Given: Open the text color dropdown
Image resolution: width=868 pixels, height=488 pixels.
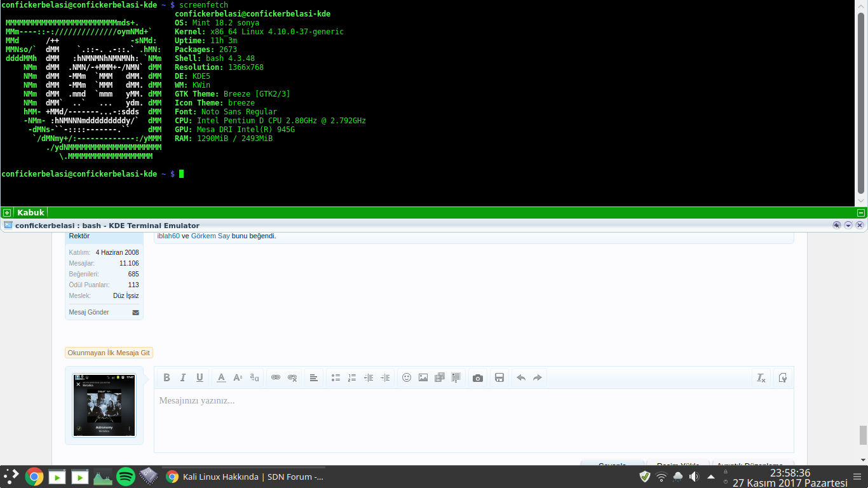Looking at the screenshot, I should 221,377.
